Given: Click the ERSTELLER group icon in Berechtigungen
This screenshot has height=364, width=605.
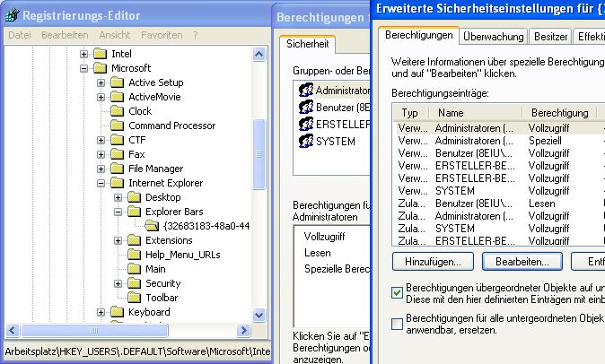Looking at the screenshot, I should click(306, 124).
